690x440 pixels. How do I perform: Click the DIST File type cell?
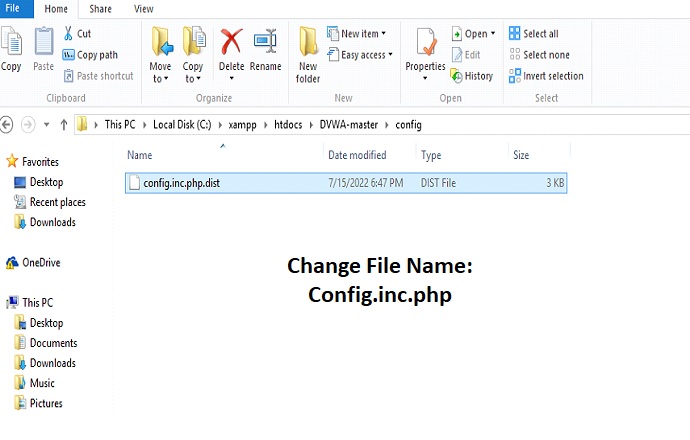[438, 183]
